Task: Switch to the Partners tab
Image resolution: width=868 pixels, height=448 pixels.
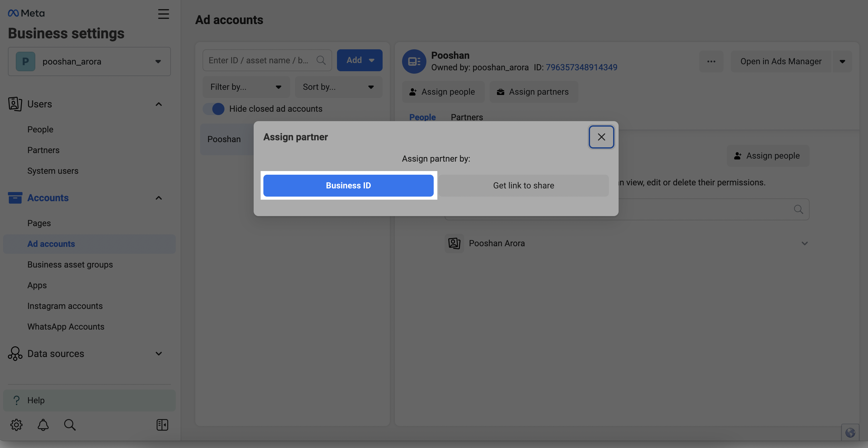Action: tap(467, 117)
